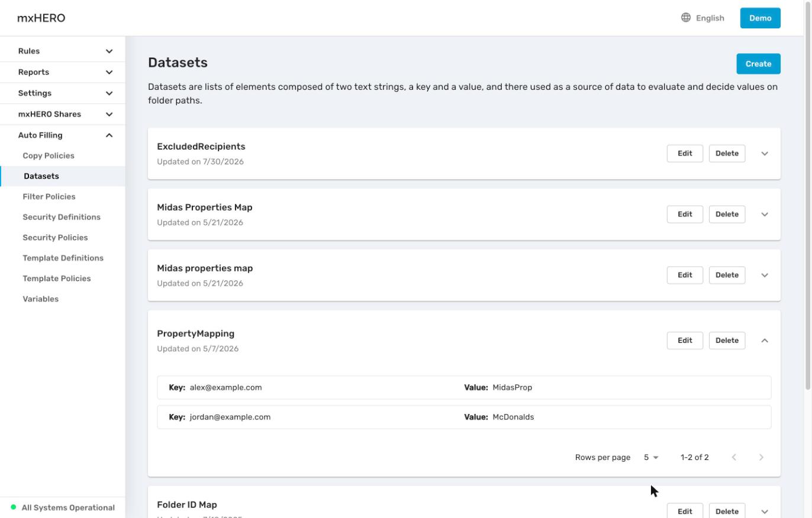The width and height of the screenshot is (812, 518).
Task: Expand the Settings sidebar section
Action: 63,93
